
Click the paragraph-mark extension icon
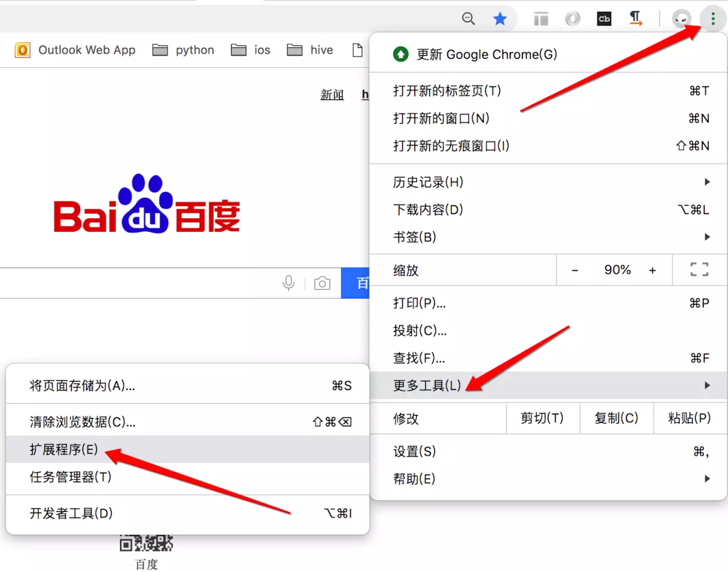click(x=635, y=19)
